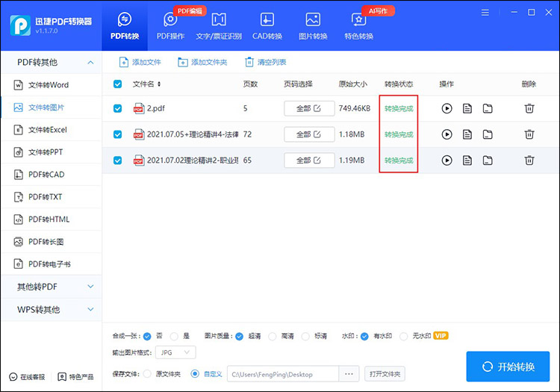Open the hamburger main menu icon
560x392 pixels.
tap(485, 13)
